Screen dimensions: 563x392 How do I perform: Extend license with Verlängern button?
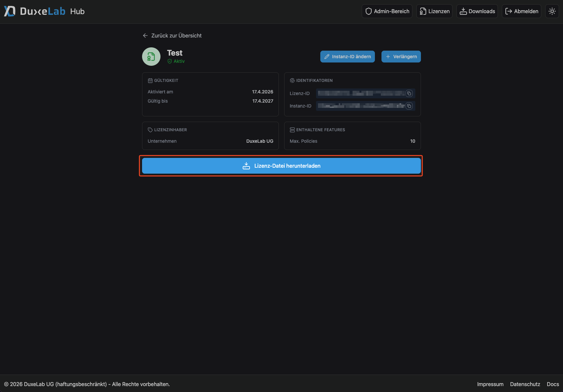(401, 57)
